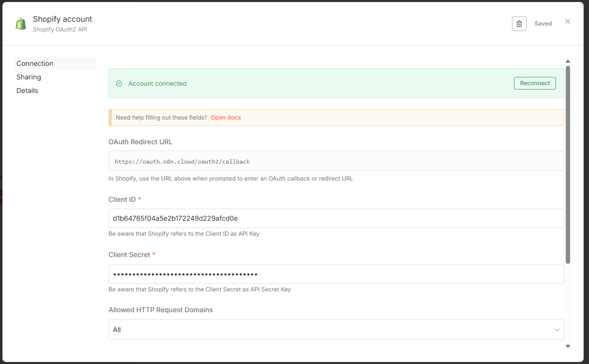Click the Account connected checkmark icon
Viewport: 589px width, 364px height.
(x=119, y=84)
